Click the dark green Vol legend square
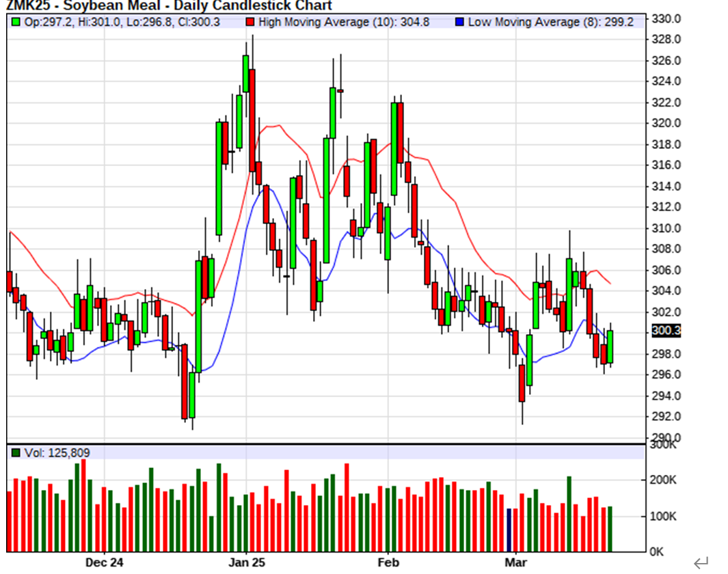The height and width of the screenshot is (574, 728). (16, 452)
